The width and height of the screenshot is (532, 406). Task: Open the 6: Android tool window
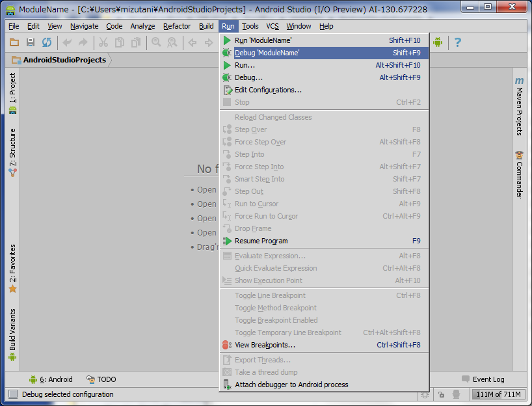(51, 379)
